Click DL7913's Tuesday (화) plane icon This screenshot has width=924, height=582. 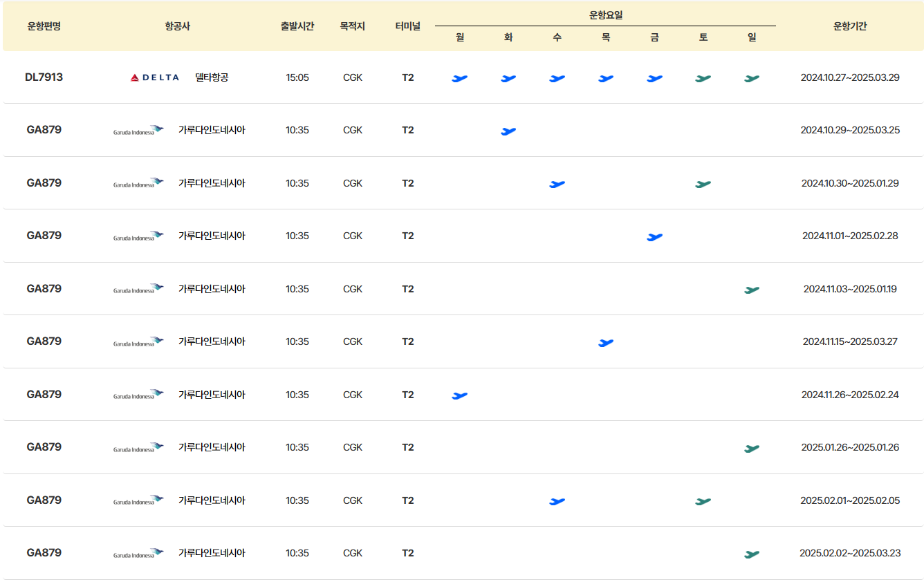coord(508,79)
